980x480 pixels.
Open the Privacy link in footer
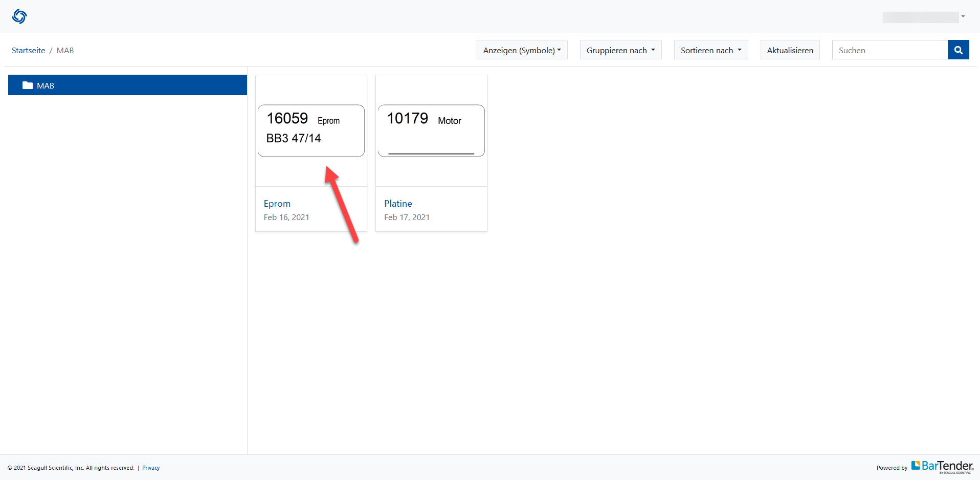(x=151, y=468)
